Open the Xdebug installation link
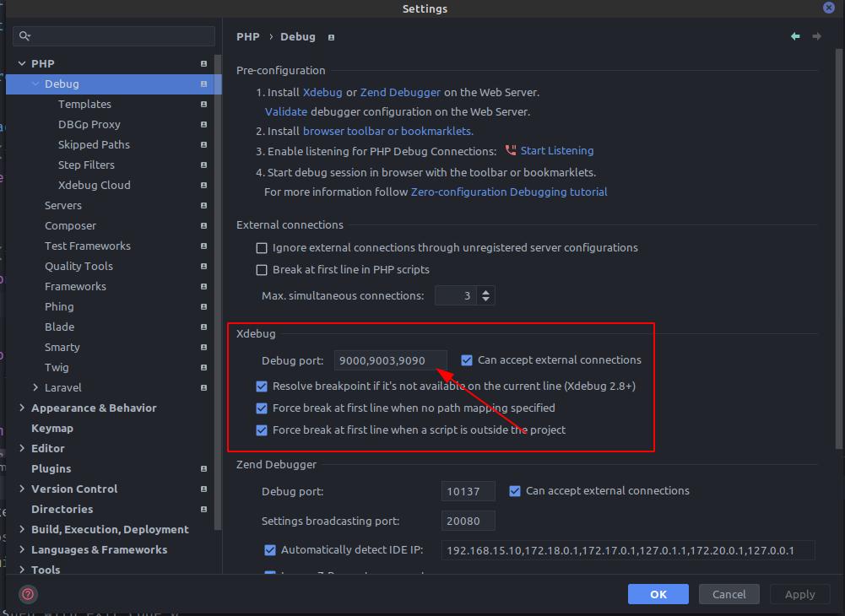The image size is (845, 616). tap(322, 92)
